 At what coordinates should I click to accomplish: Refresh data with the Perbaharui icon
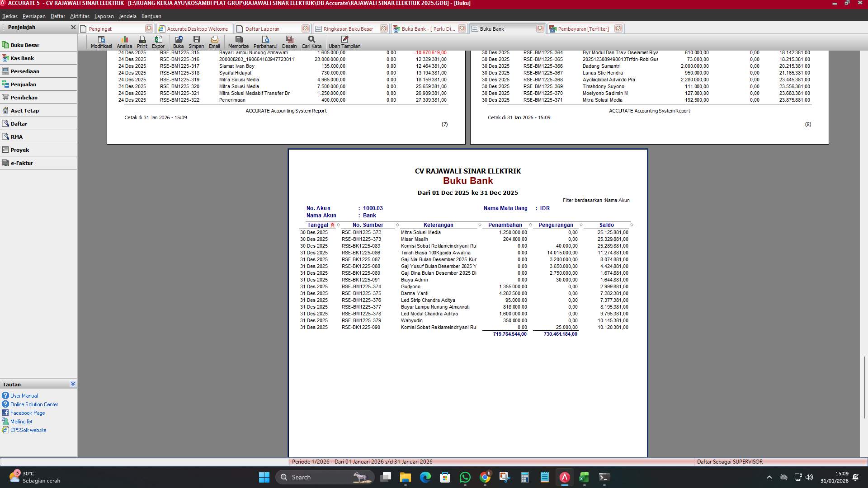point(266,42)
